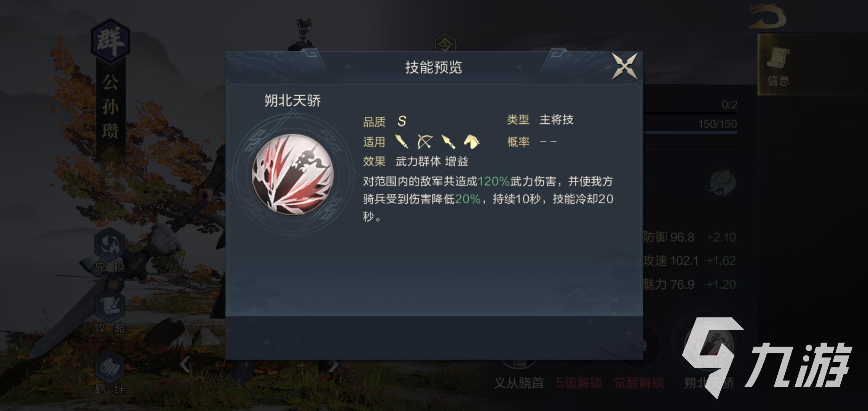Show previous hero with left chevron
This screenshot has width=868, height=411.
point(185,365)
